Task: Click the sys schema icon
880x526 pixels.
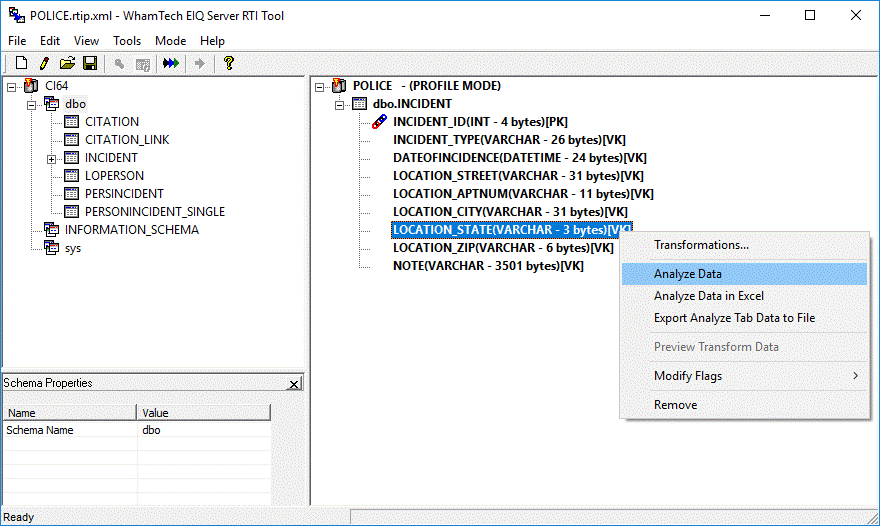Action: click(52, 248)
